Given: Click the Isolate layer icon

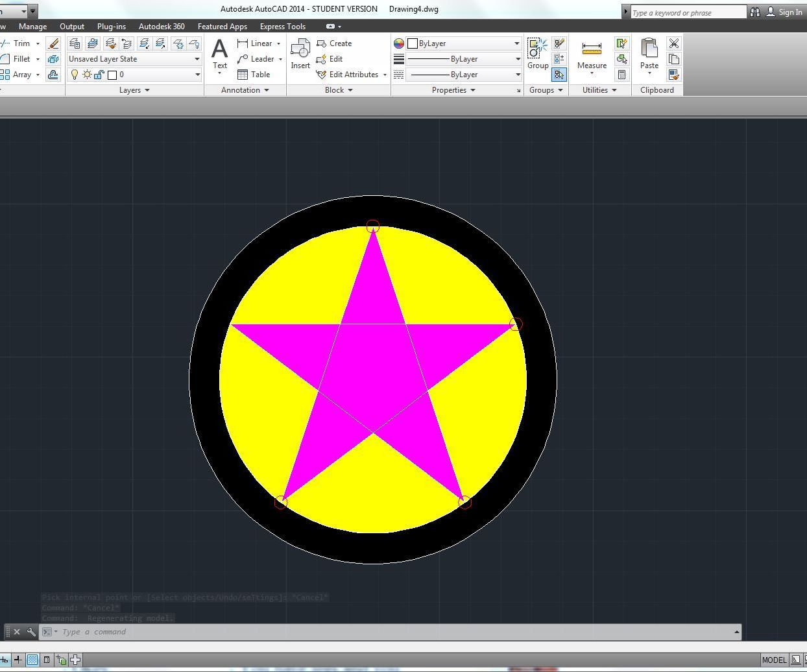Looking at the screenshot, I should click(145, 43).
